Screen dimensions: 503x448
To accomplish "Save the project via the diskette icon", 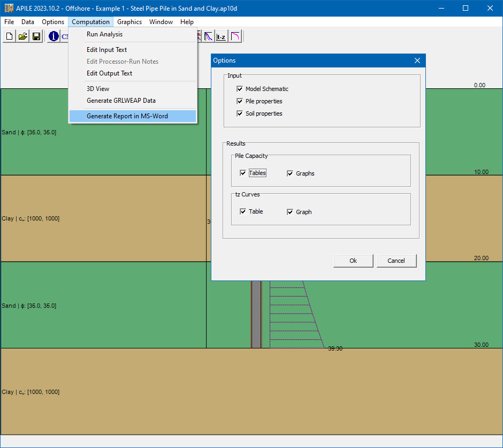I will 36,36.
